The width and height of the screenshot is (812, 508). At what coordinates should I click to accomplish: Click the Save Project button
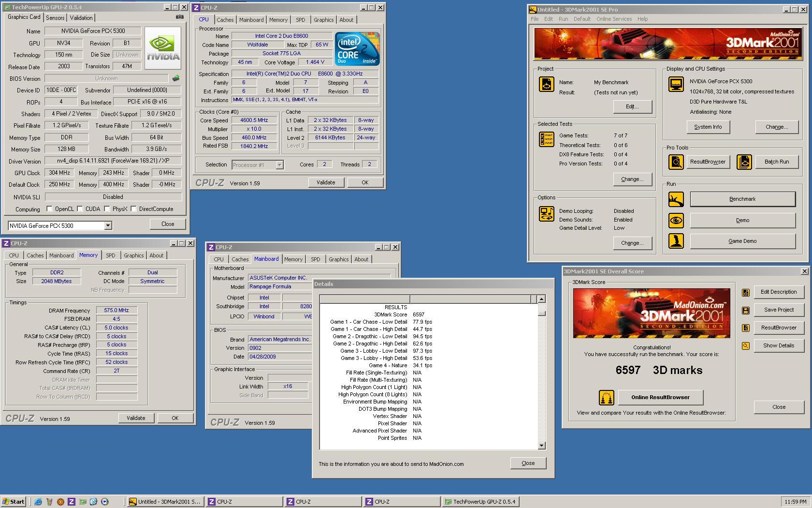pos(779,310)
